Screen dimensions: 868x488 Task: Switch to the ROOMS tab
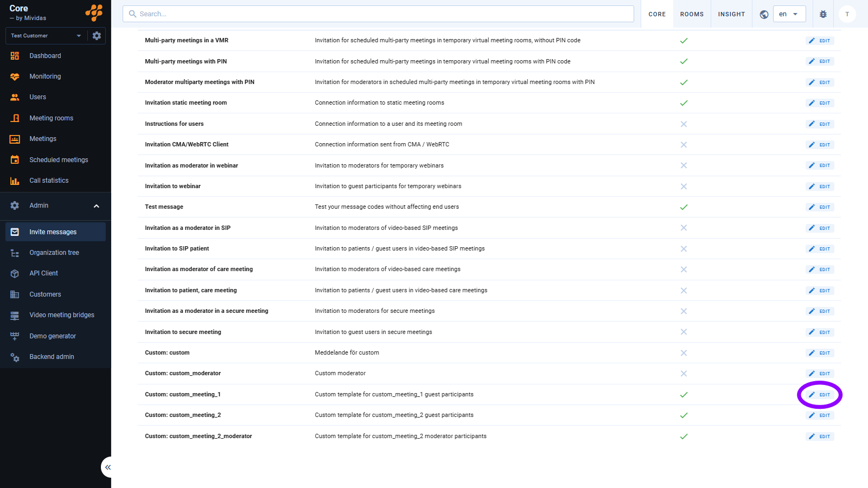[692, 14]
